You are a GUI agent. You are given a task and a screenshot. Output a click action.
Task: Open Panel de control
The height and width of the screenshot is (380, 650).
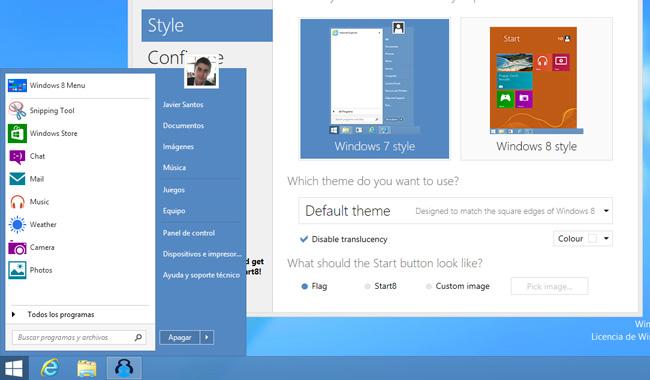coord(189,233)
